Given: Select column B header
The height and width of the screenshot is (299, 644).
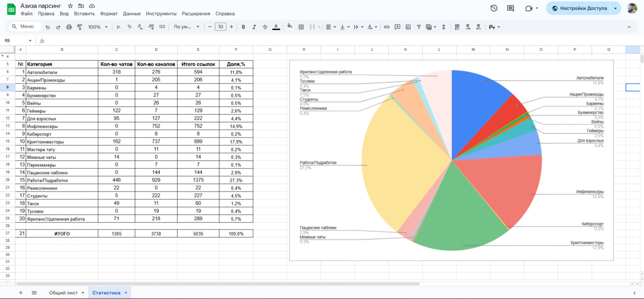Looking at the screenshot, I should coord(62,50).
